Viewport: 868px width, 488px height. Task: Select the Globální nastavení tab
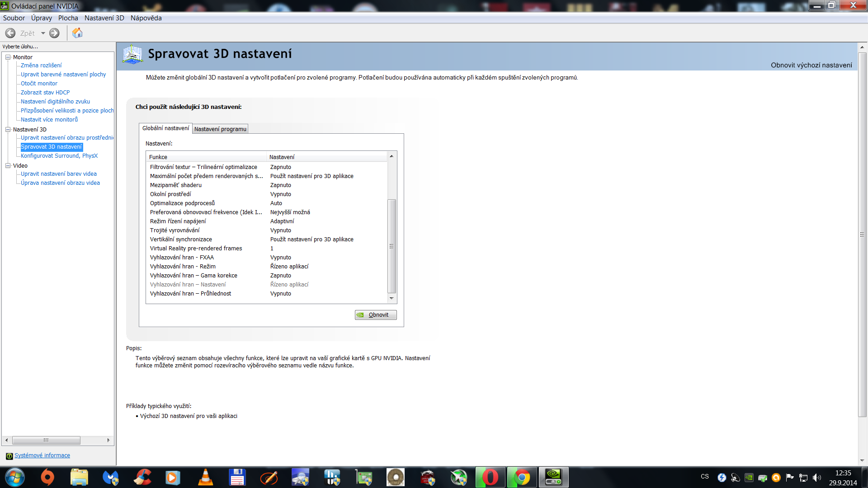pyautogui.click(x=165, y=128)
